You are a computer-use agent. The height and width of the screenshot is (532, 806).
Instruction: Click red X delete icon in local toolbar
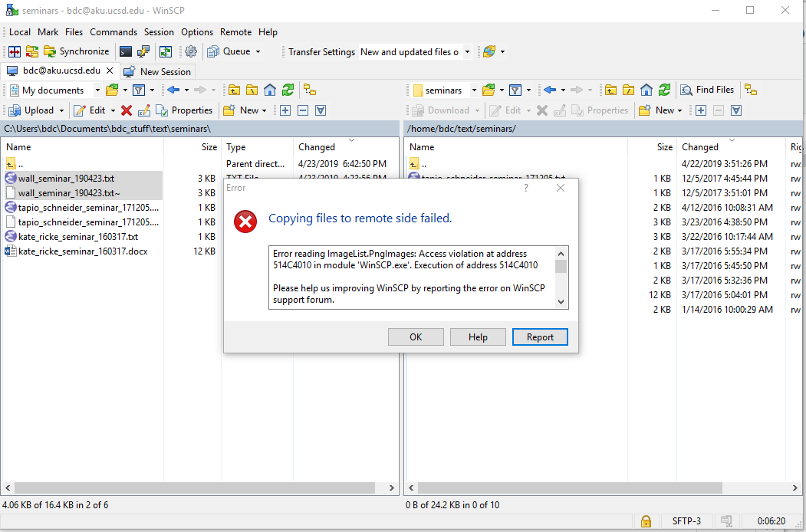click(127, 110)
